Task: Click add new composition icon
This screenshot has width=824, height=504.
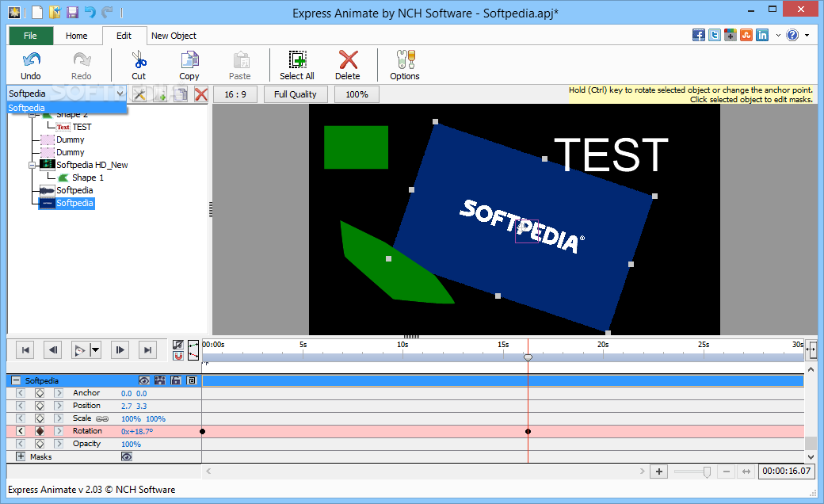Action: click(160, 94)
